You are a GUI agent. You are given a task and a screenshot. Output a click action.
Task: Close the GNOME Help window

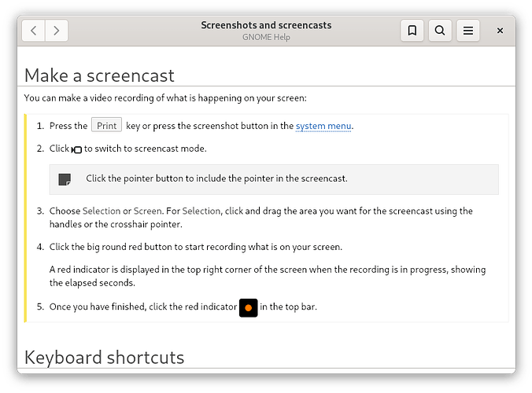click(500, 31)
